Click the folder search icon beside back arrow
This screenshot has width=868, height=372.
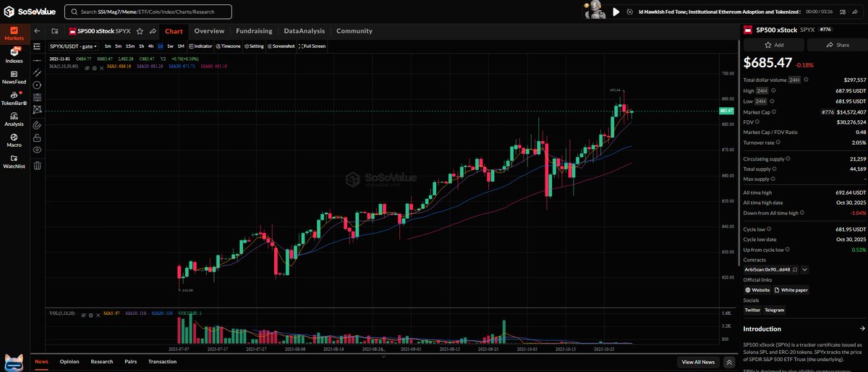tap(54, 31)
